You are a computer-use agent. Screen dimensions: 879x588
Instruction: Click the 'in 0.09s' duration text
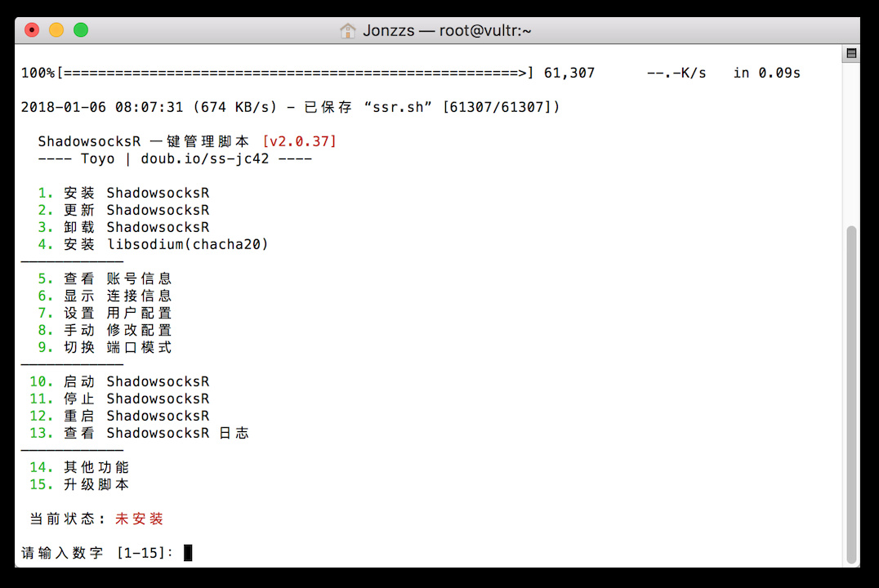pyautogui.click(x=767, y=73)
